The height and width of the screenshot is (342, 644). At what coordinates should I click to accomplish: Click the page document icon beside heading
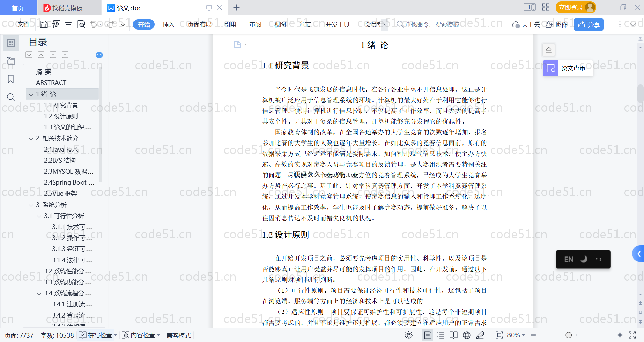click(238, 45)
